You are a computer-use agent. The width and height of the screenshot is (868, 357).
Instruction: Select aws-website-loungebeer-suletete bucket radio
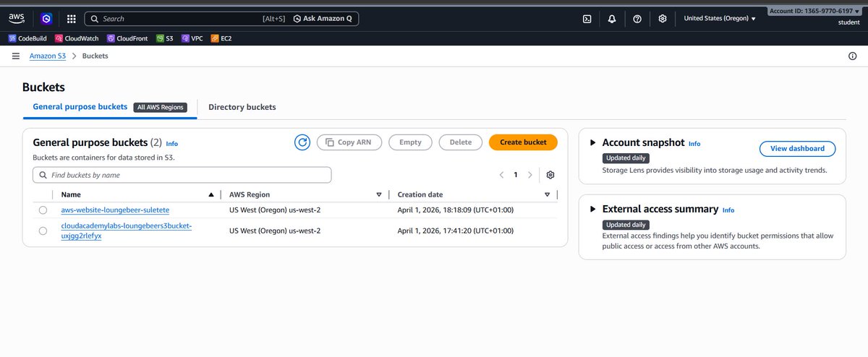pos(43,210)
